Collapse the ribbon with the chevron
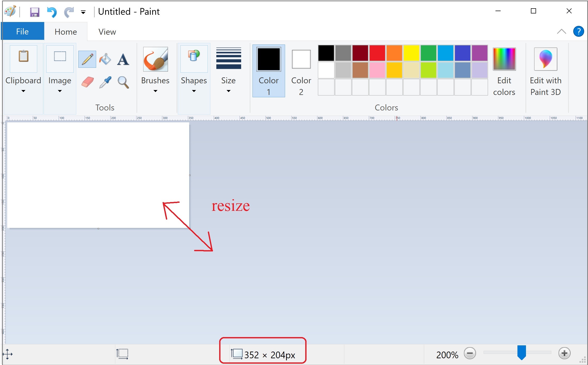The image size is (588, 365). click(x=561, y=32)
